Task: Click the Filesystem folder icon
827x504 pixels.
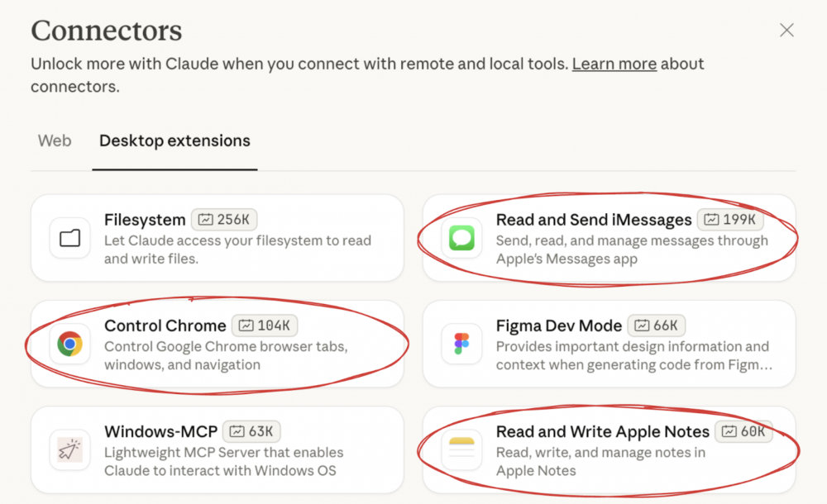Action: tap(70, 239)
